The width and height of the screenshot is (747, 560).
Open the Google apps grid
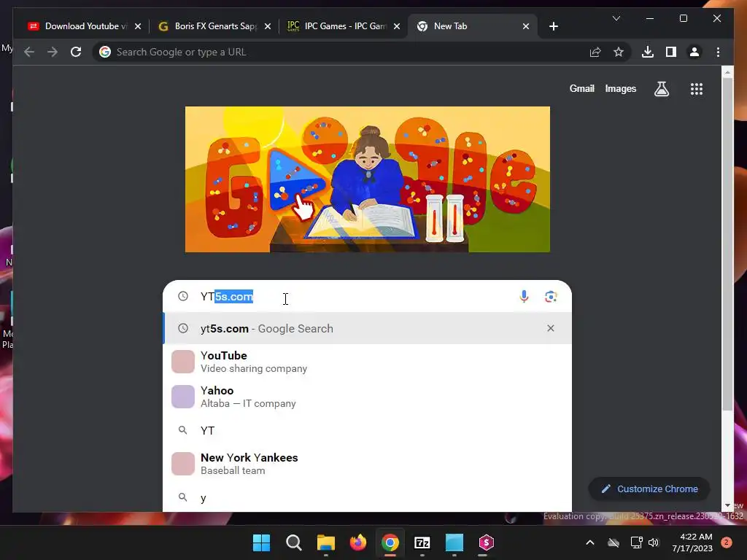[697, 88]
